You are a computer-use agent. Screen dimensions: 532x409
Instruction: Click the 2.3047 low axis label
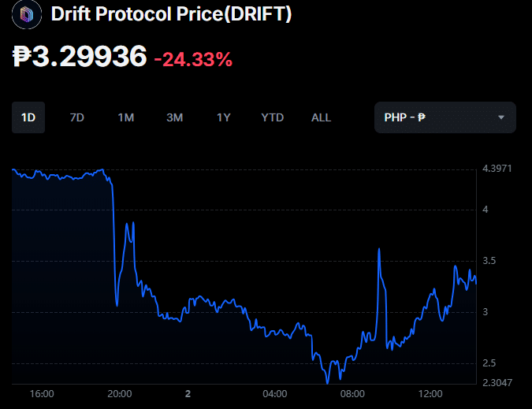pyautogui.click(x=497, y=382)
